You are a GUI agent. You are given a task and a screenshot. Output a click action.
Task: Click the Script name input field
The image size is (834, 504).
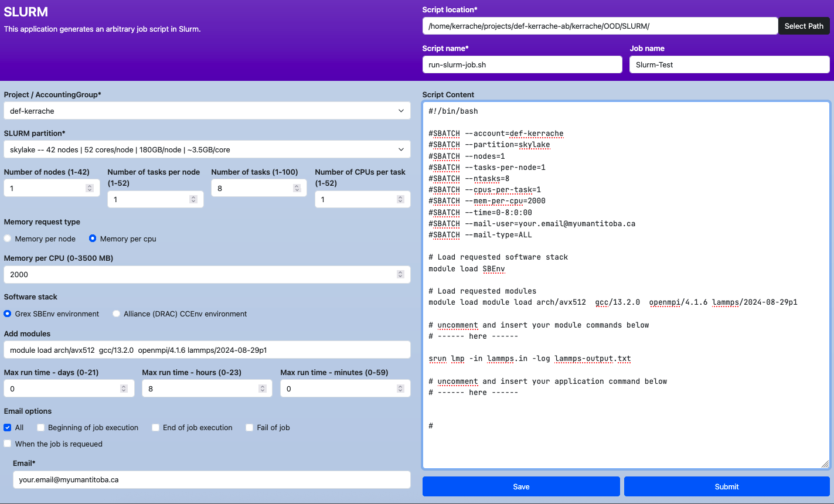pyautogui.click(x=522, y=64)
